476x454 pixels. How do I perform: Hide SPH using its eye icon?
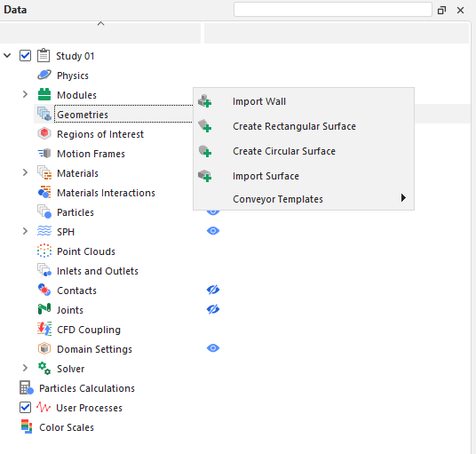213,231
